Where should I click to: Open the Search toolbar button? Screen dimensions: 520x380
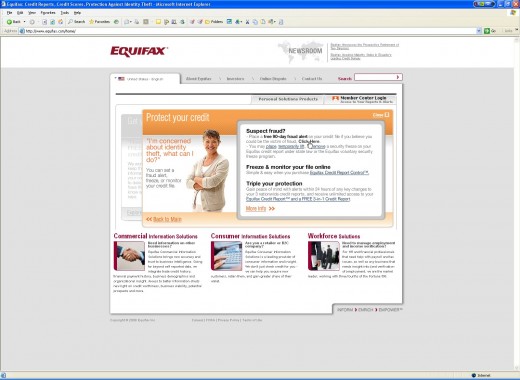pyautogui.click(x=76, y=22)
